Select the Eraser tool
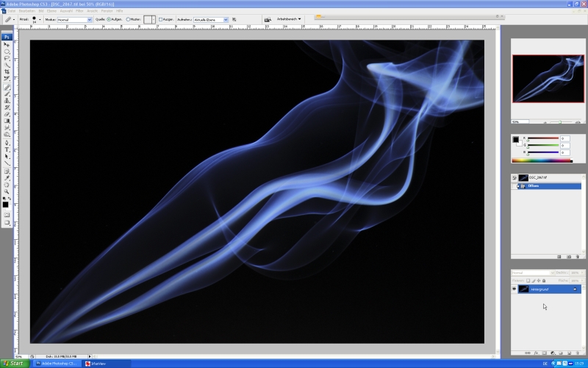Viewport: 588px width, 368px height. [x=7, y=114]
